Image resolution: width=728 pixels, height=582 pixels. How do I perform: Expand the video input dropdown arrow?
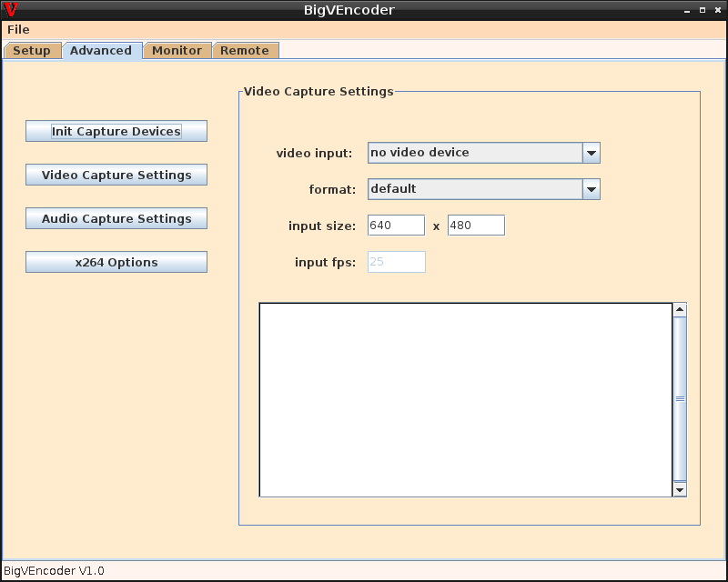pos(591,153)
